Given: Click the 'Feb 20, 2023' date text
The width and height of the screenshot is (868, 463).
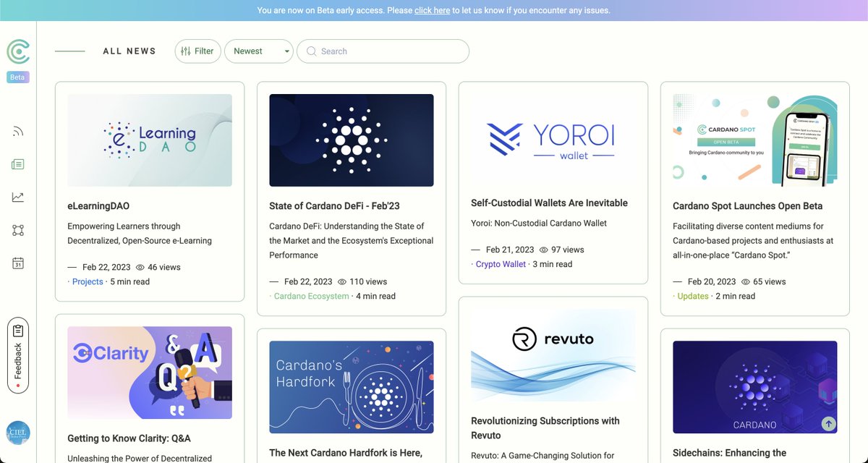Looking at the screenshot, I should pyautogui.click(x=712, y=281).
